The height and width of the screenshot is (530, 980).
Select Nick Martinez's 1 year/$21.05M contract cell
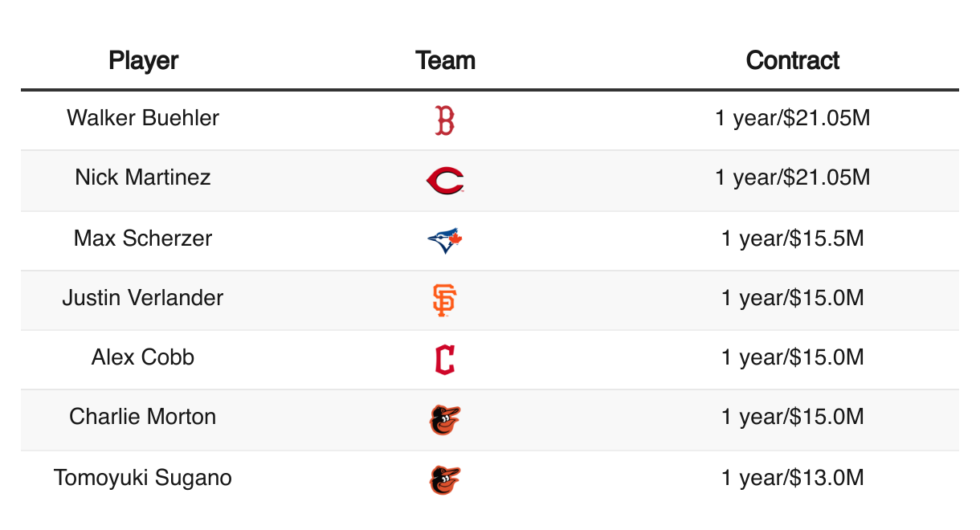coord(792,177)
